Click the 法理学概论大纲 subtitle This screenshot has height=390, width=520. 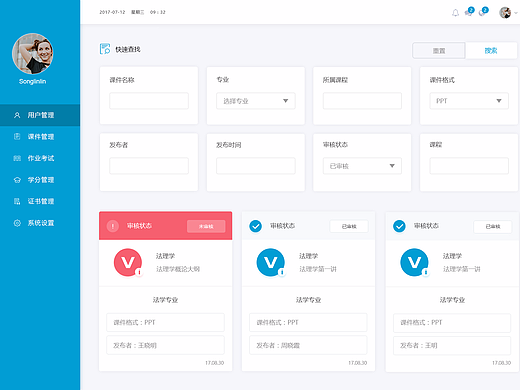(178, 269)
